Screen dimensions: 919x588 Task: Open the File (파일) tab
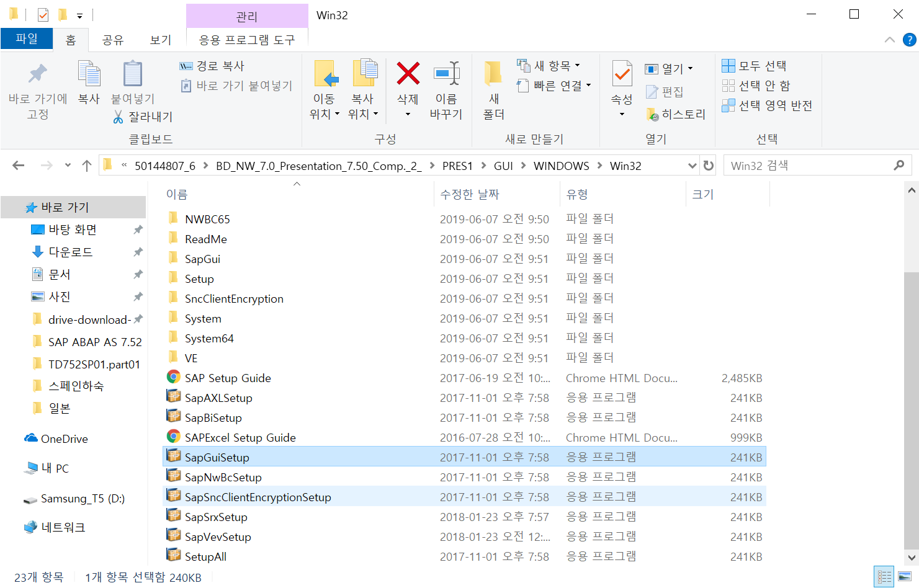point(27,38)
